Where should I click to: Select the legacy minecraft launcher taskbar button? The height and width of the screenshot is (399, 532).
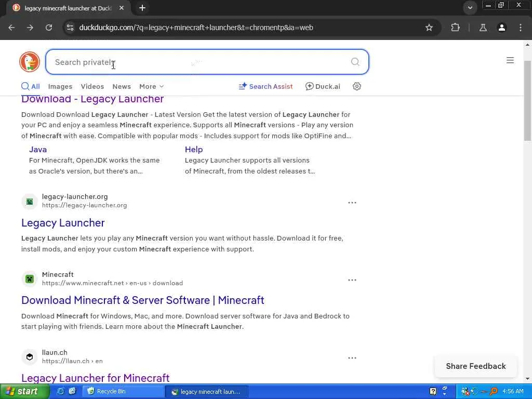point(206,392)
